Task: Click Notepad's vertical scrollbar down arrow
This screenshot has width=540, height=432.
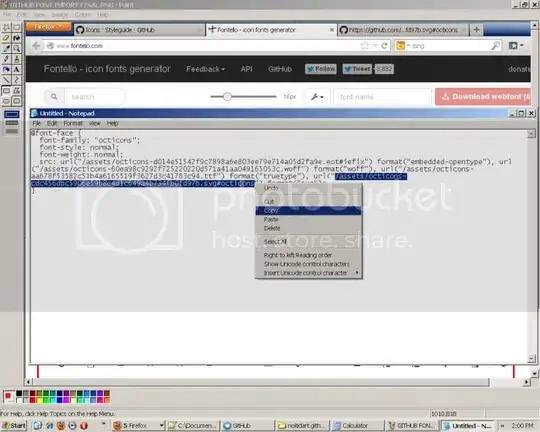Action: click(x=531, y=359)
